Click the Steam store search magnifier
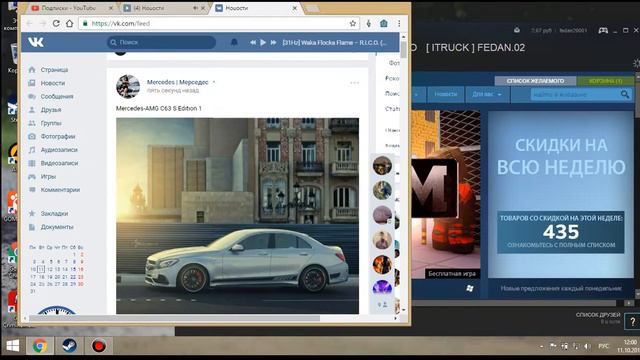Viewport: 640px width, 360px height. point(624,95)
